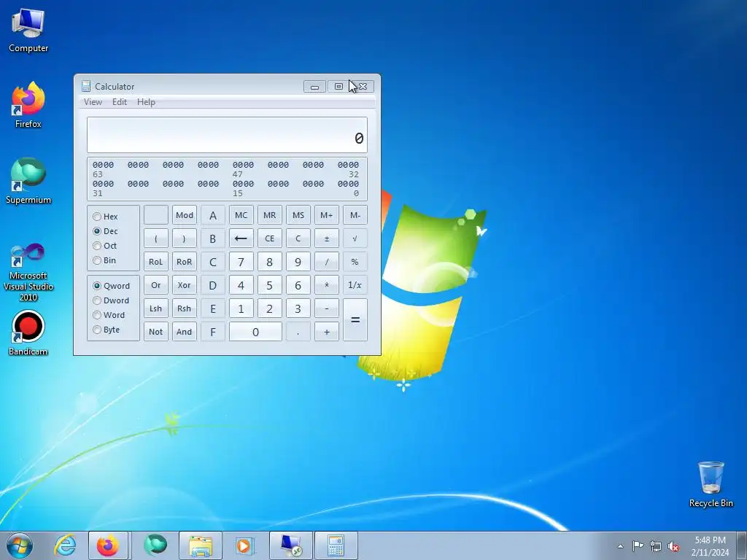This screenshot has width=747, height=560.
Task: Click the percent button
Action: tap(355, 262)
